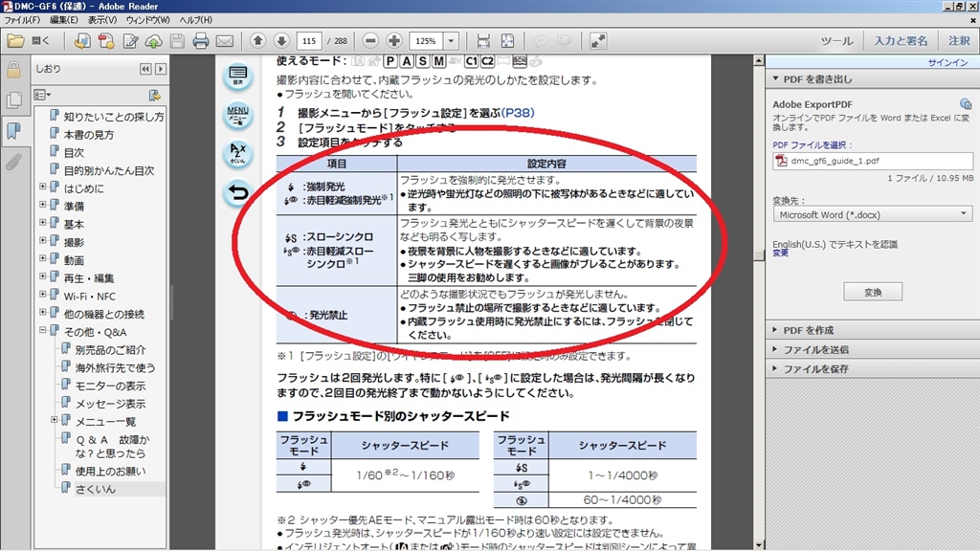The image size is (980, 551).
Task: Expand the はじめに bookmark
Action: 42,187
